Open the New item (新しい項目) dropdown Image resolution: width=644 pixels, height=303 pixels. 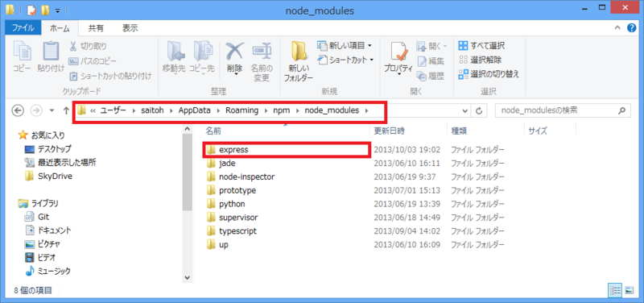[x=345, y=45]
